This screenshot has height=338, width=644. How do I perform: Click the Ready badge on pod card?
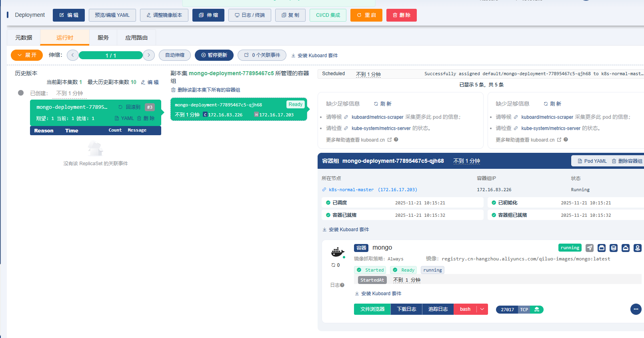point(296,104)
